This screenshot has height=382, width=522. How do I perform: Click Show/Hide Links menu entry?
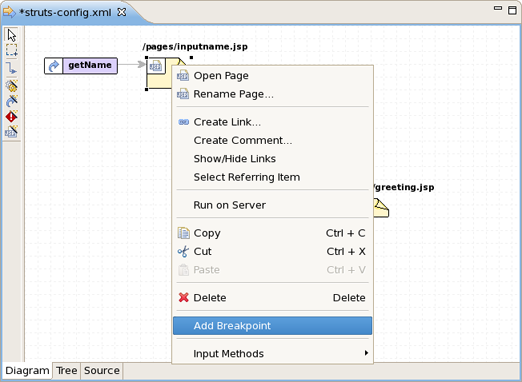tap(272, 159)
